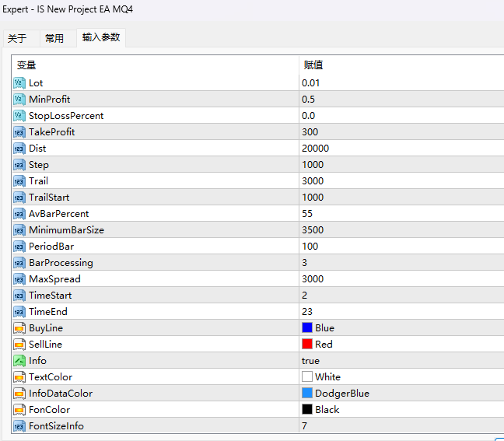This screenshot has width=504, height=441.
Task: Select the InfoDataColor variable name
Action: (x=61, y=394)
